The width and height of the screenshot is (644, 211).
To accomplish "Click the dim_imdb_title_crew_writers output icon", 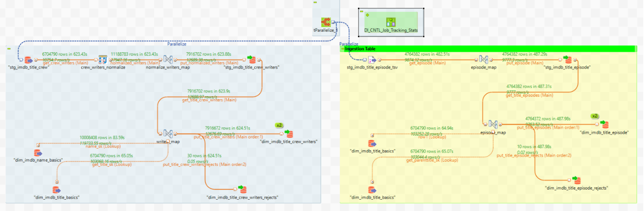I will pyautogui.click(x=289, y=134).
